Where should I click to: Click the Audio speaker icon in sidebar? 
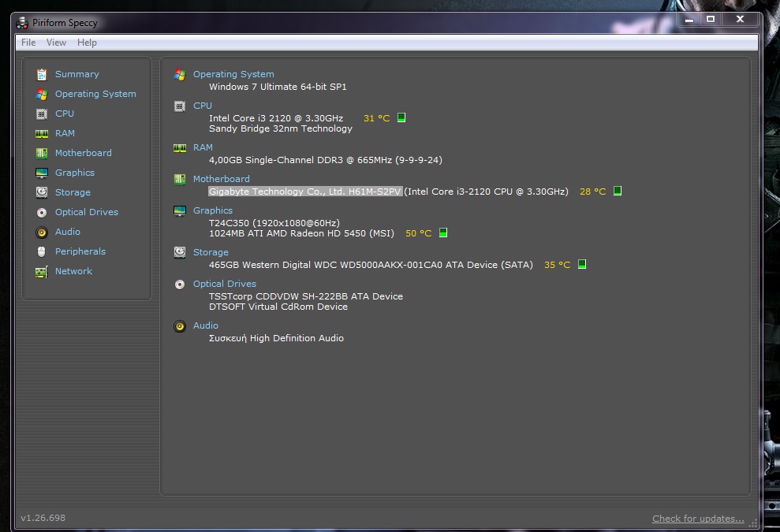tap(42, 233)
